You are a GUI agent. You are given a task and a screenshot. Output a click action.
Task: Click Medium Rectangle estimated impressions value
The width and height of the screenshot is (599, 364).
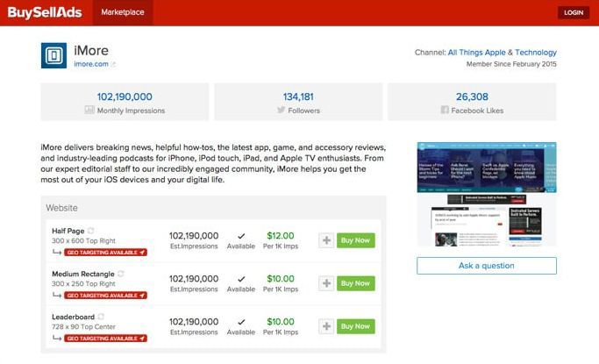[194, 279]
